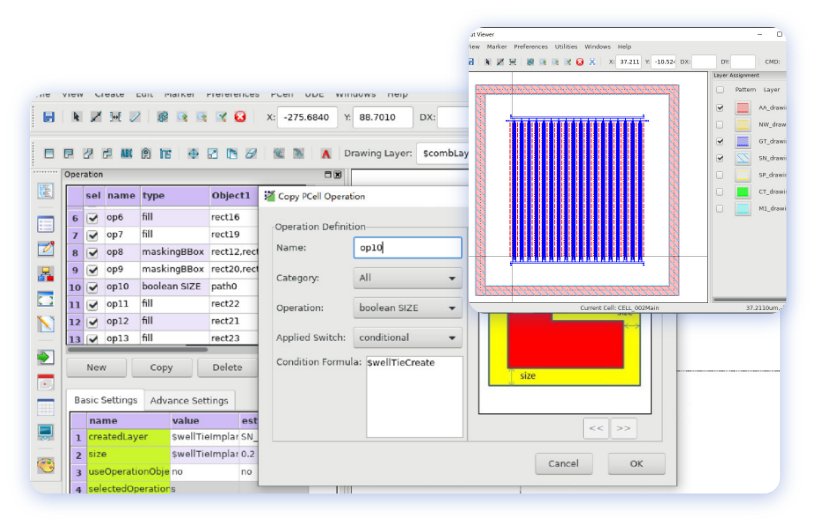Screen dimensions: 817x527
Task: Click the ABC label tool icon
Action: [127, 154]
